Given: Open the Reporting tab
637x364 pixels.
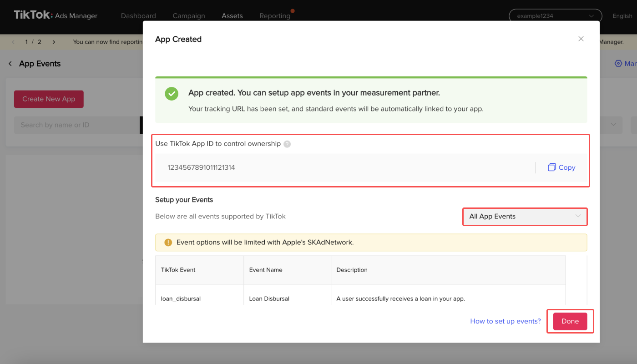Looking at the screenshot, I should (275, 16).
